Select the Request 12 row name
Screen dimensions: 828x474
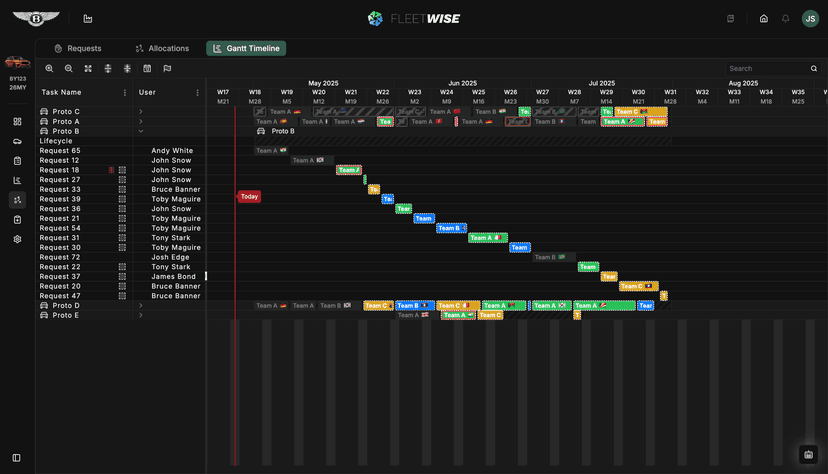point(60,160)
